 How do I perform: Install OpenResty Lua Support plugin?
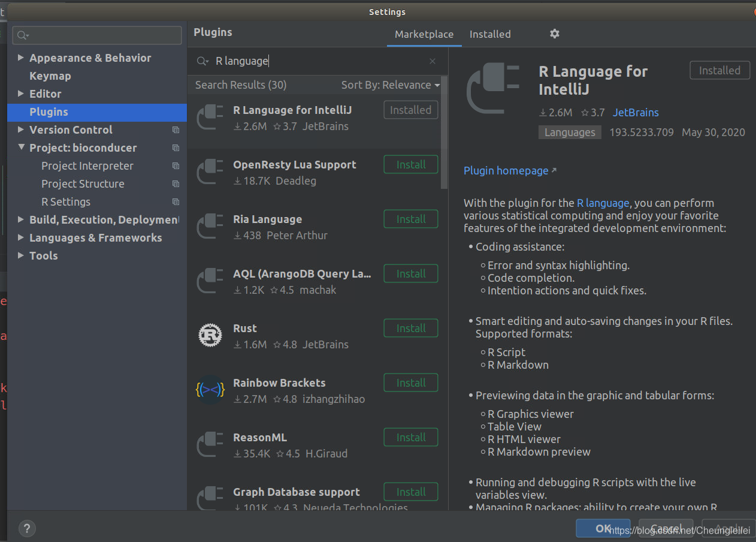pyautogui.click(x=411, y=164)
